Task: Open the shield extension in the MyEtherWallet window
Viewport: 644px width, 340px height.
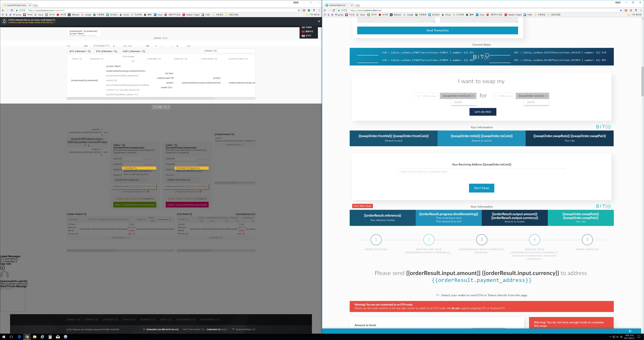Action: point(631,11)
